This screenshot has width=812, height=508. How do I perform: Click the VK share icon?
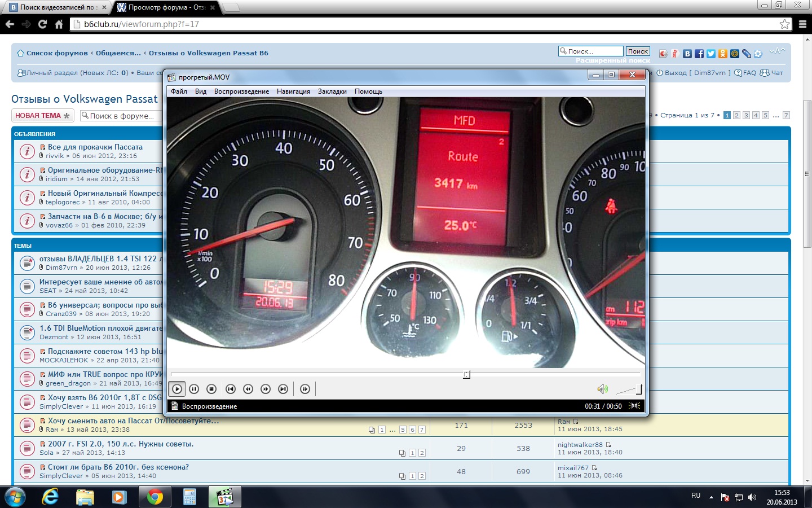[687, 54]
